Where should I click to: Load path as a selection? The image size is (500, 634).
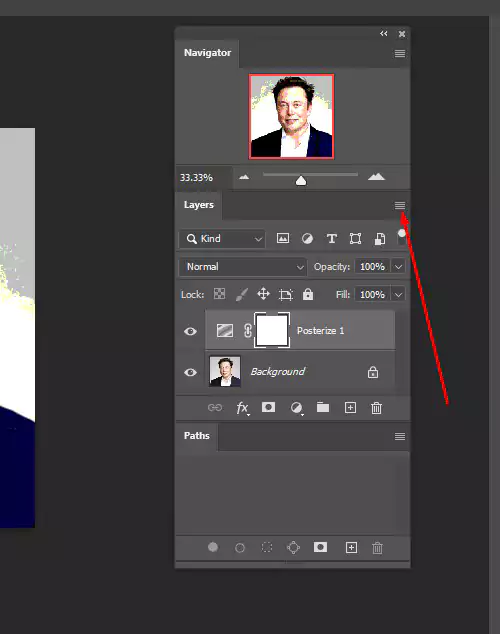point(267,547)
